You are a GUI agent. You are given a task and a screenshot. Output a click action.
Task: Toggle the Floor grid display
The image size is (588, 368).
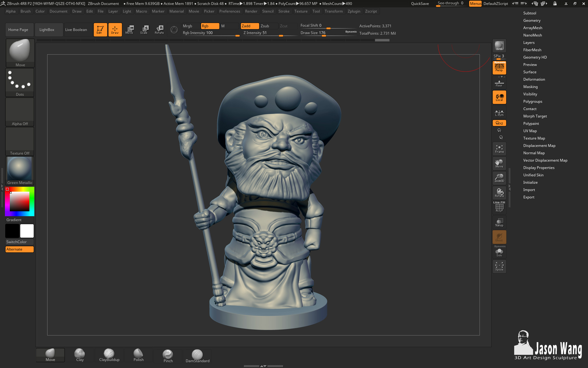pos(499,83)
